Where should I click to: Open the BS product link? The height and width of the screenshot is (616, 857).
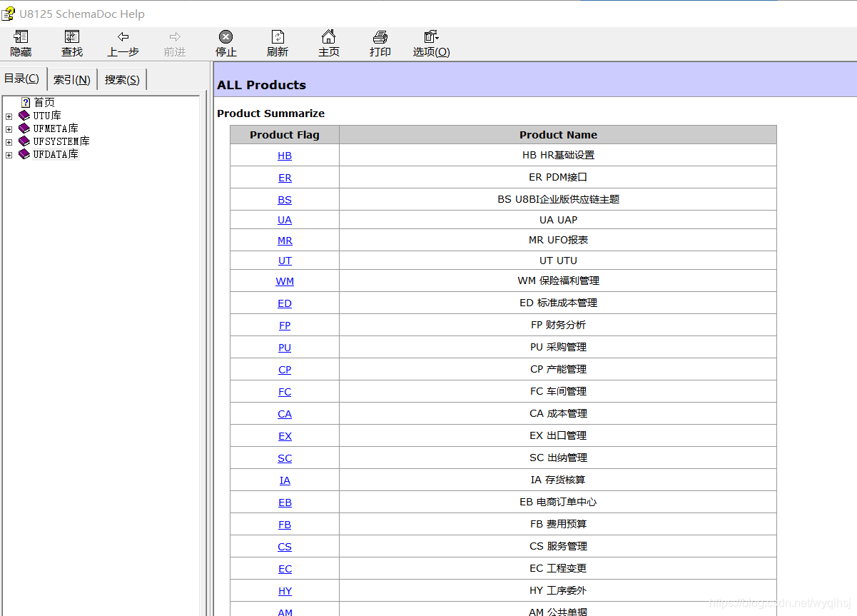285,200
